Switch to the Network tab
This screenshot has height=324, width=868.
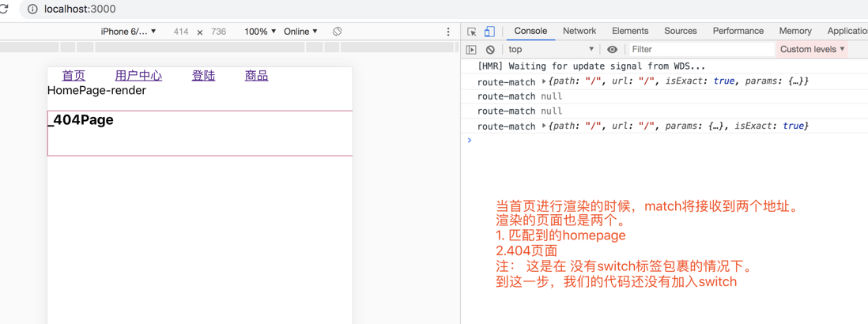(579, 31)
